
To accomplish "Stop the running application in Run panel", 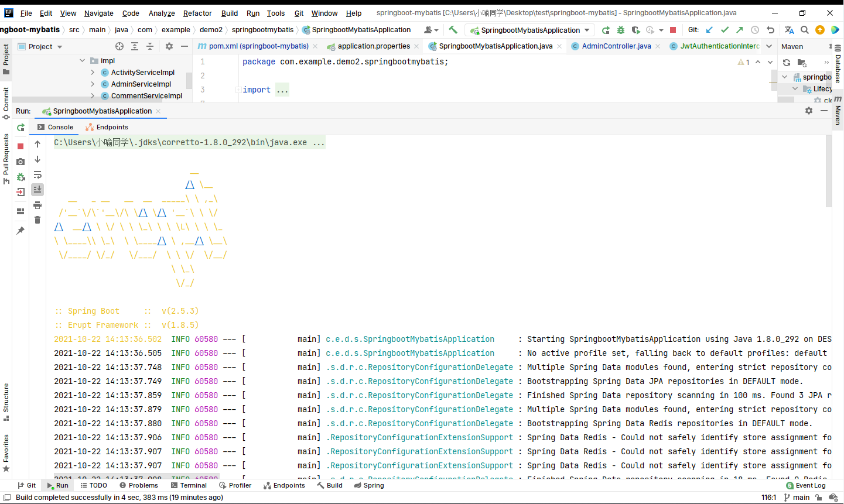I will tap(20, 146).
